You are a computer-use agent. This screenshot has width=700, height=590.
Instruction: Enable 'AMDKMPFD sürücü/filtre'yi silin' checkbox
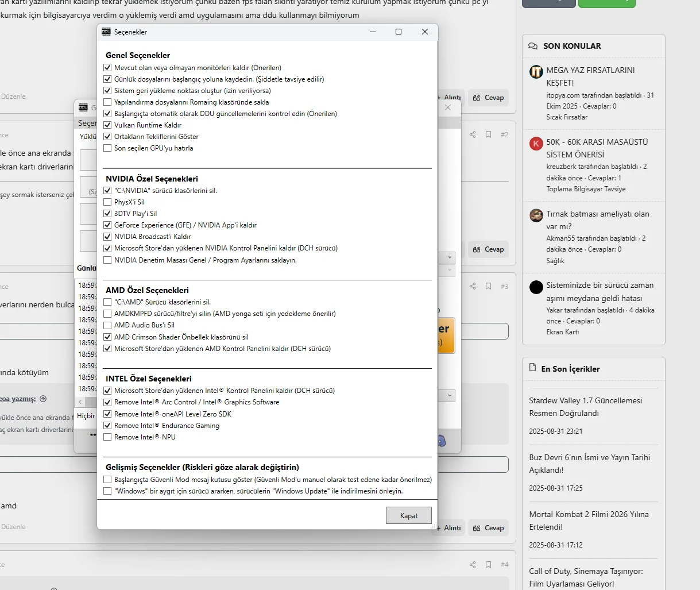(107, 313)
